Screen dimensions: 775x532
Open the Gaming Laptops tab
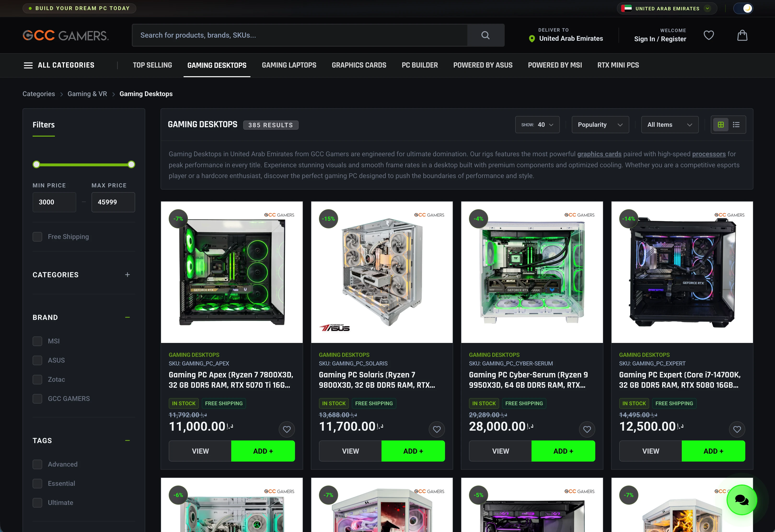click(x=289, y=65)
